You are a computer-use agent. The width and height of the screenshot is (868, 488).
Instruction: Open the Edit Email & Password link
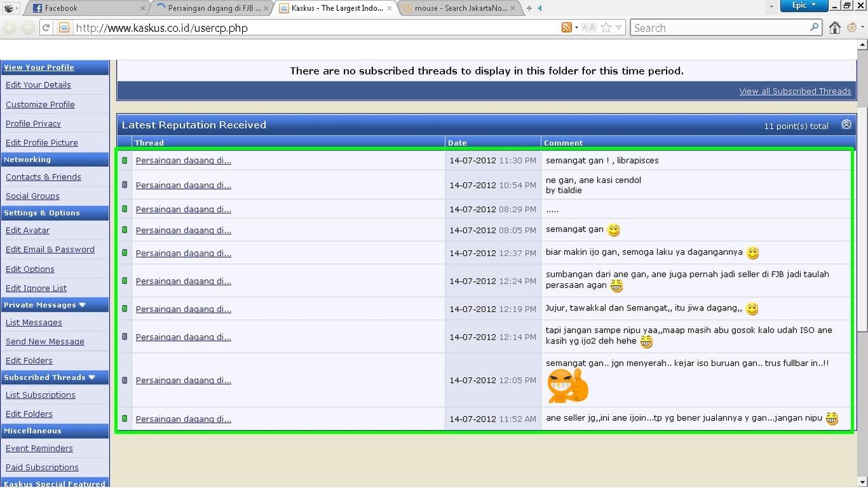click(x=50, y=249)
